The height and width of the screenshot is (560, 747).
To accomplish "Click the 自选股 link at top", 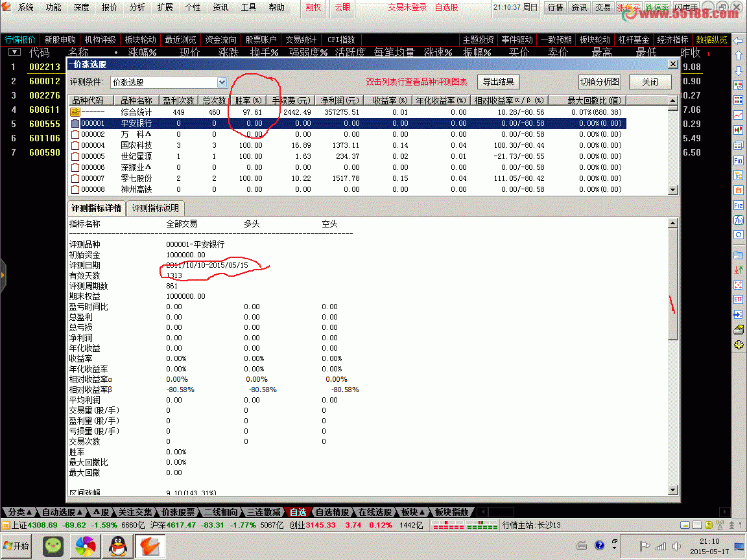I will [446, 8].
